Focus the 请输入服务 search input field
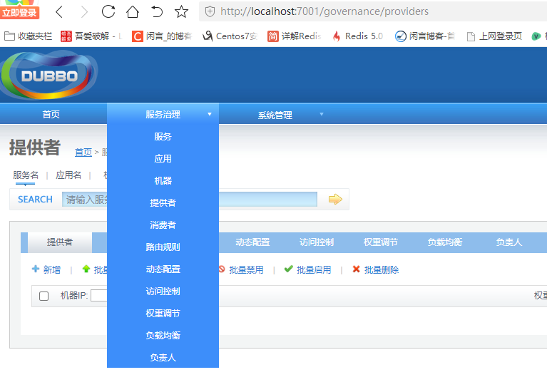 coord(190,199)
